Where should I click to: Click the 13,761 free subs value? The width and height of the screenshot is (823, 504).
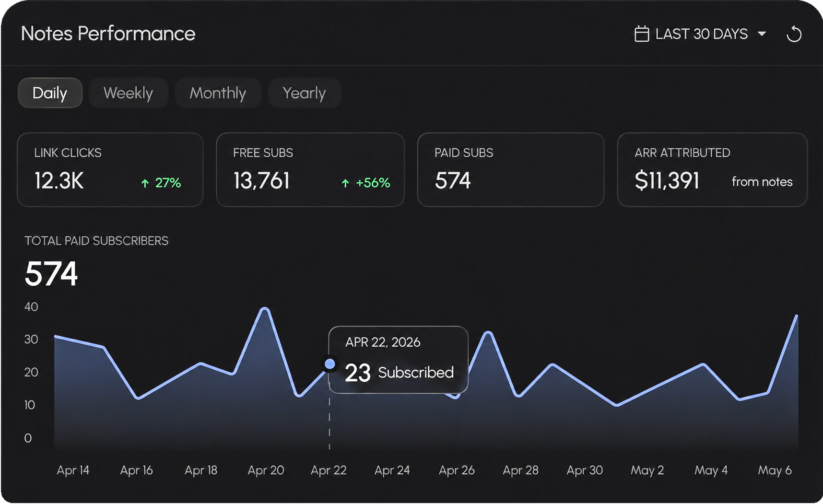pyautogui.click(x=261, y=181)
